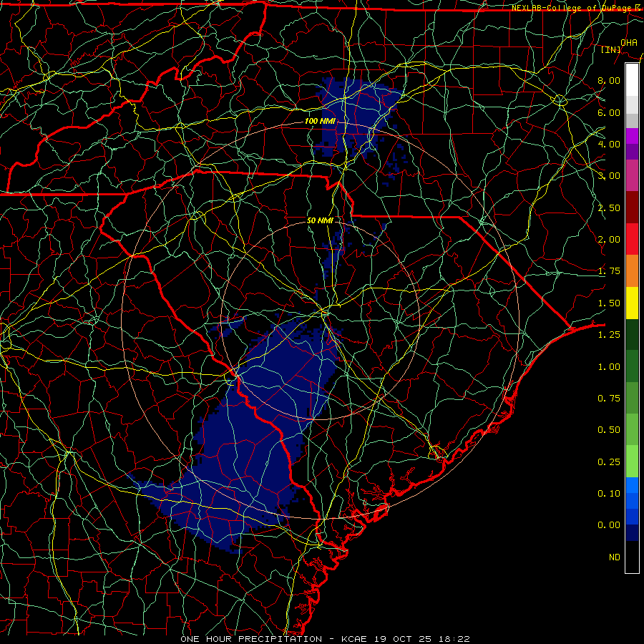
Task: Click the dark red legend swatch near 2.50
Action: click(x=632, y=208)
